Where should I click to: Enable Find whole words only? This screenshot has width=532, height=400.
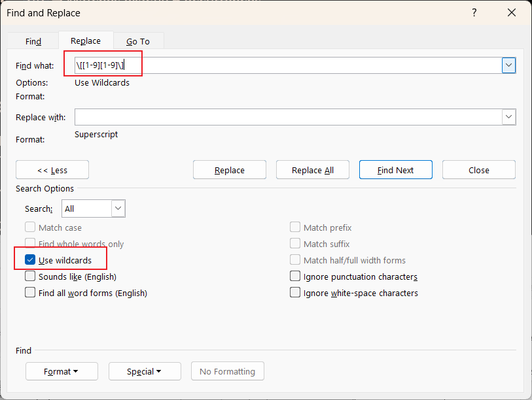coord(29,243)
